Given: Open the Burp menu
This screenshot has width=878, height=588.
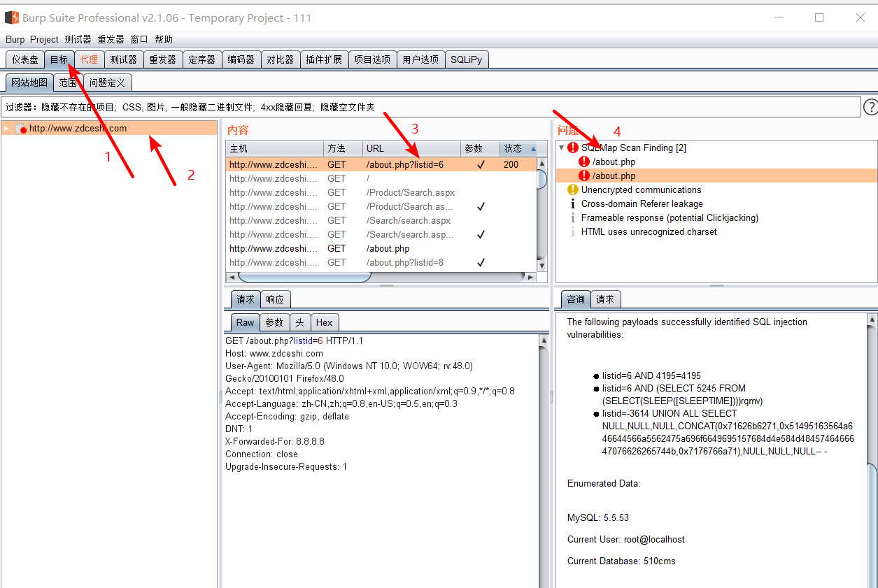Looking at the screenshot, I should pos(15,39).
